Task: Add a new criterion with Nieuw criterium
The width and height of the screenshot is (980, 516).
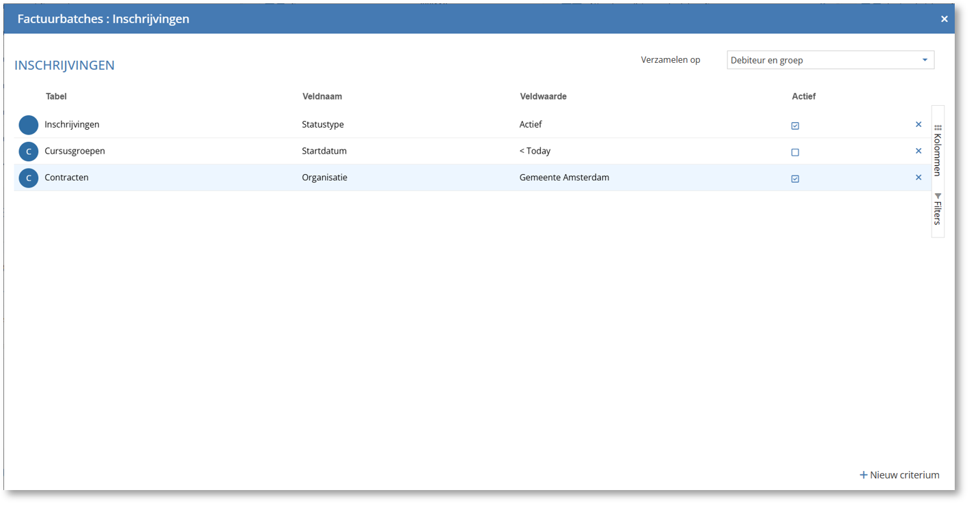Action: coord(899,475)
